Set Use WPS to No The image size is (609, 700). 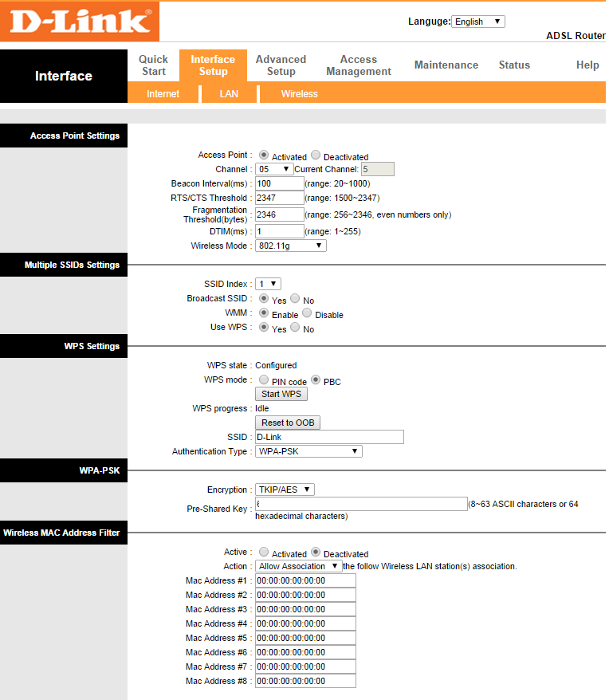tap(295, 327)
